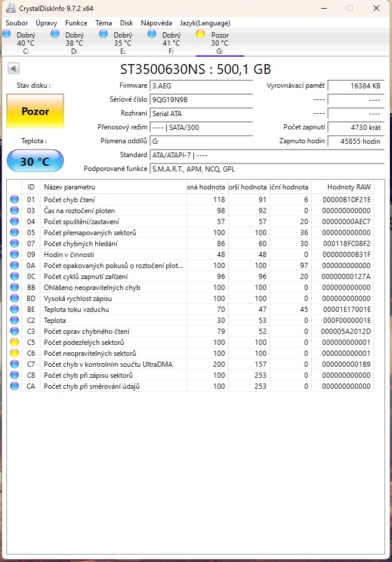Open the Soubor menu

coord(17,23)
